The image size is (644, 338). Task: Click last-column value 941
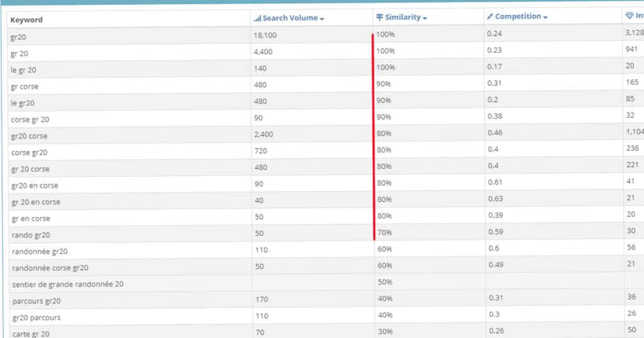click(x=631, y=49)
